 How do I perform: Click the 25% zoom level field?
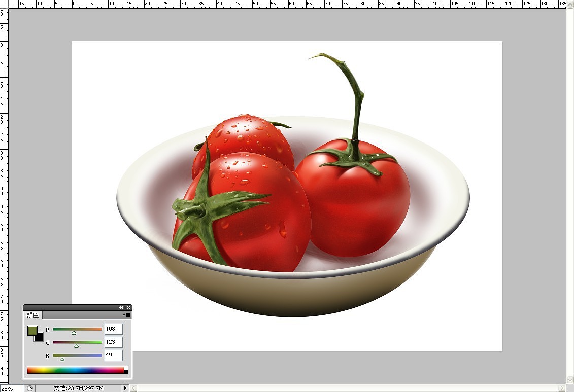point(12,388)
